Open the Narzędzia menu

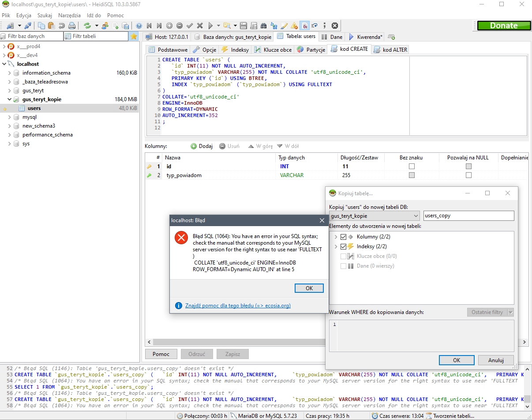pos(69,15)
